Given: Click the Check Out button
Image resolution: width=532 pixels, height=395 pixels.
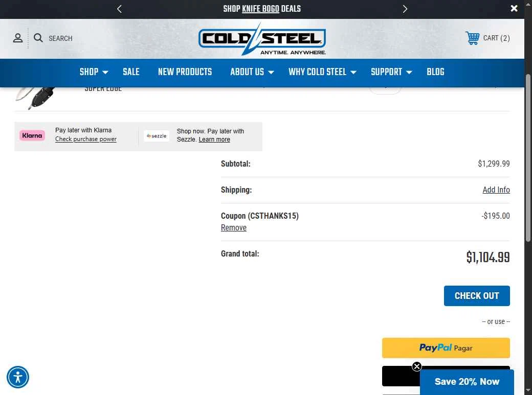Looking at the screenshot, I should click(477, 296).
